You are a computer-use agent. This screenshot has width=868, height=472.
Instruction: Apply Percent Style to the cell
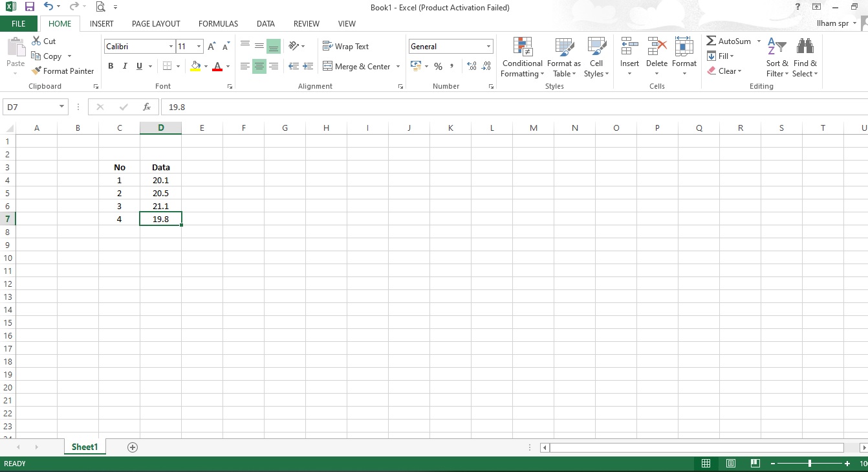click(438, 66)
